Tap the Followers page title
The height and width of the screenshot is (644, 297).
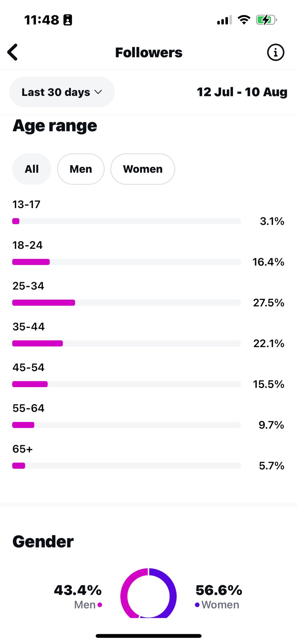point(148,52)
